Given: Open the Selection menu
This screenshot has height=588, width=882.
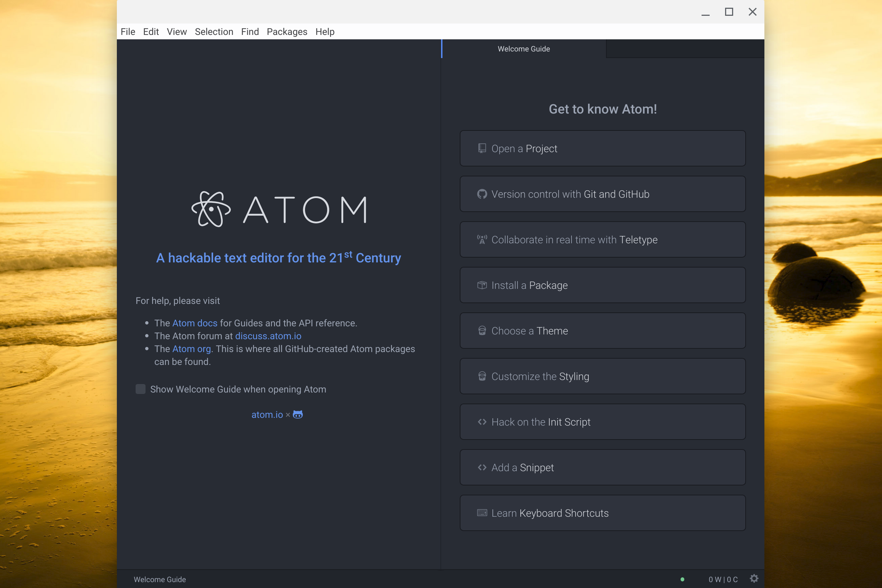Looking at the screenshot, I should click(x=214, y=32).
